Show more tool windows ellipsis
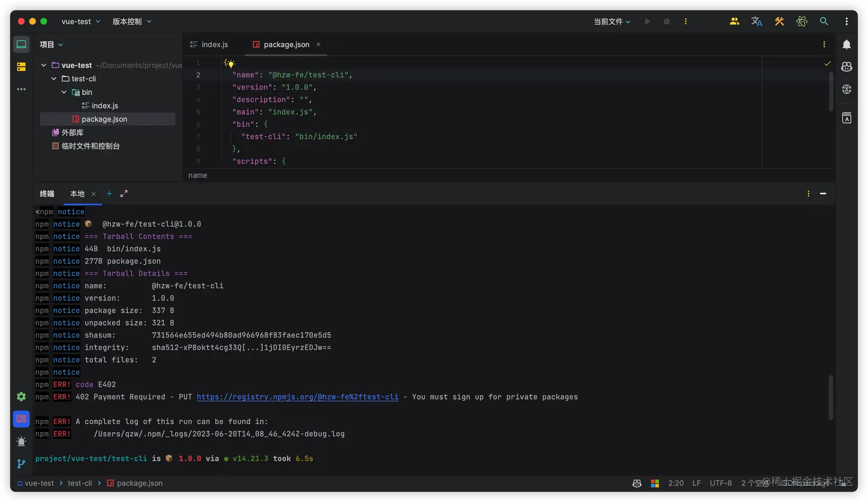 [21, 89]
